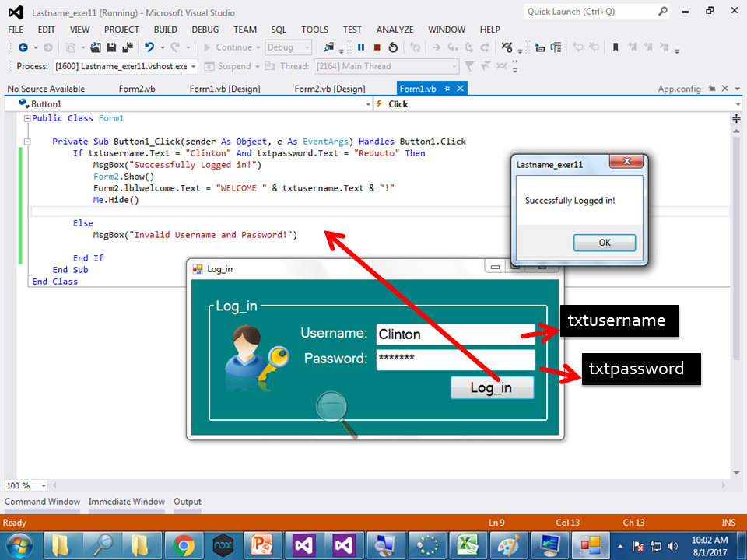Open the DEBUG menu

tap(205, 30)
